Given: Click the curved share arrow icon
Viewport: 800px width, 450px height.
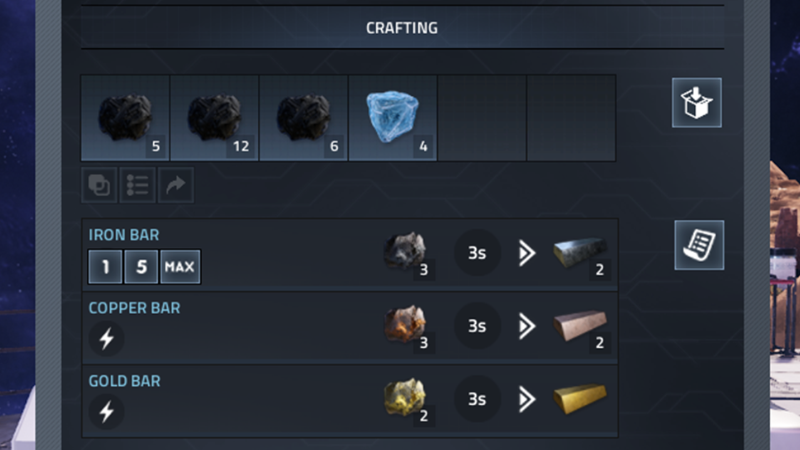Looking at the screenshot, I should [x=176, y=185].
